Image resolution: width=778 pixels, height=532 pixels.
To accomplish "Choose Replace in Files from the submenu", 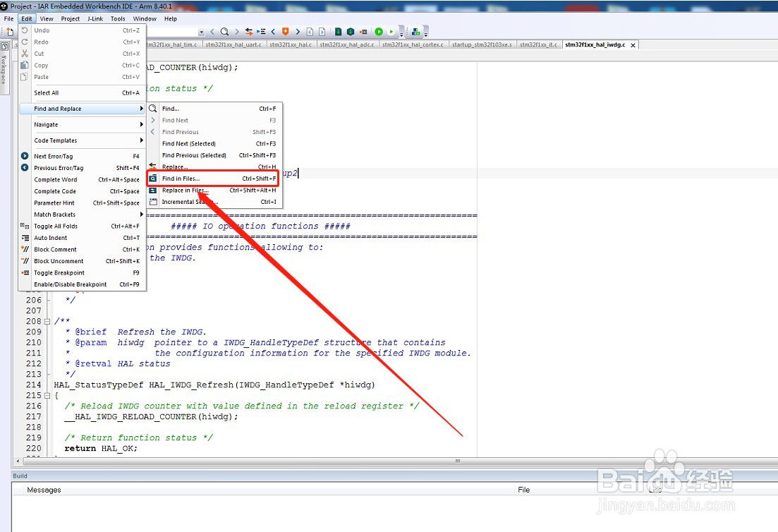I will (214, 191).
